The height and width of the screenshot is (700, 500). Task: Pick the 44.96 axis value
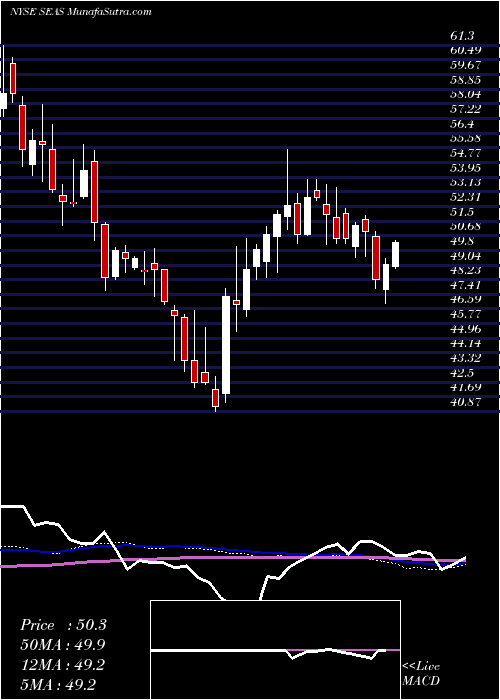(x=466, y=329)
